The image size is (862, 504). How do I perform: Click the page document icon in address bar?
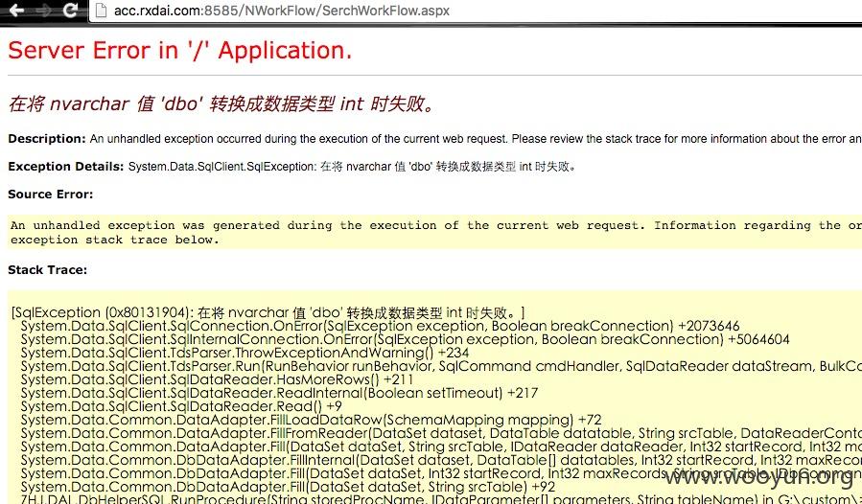(x=101, y=11)
